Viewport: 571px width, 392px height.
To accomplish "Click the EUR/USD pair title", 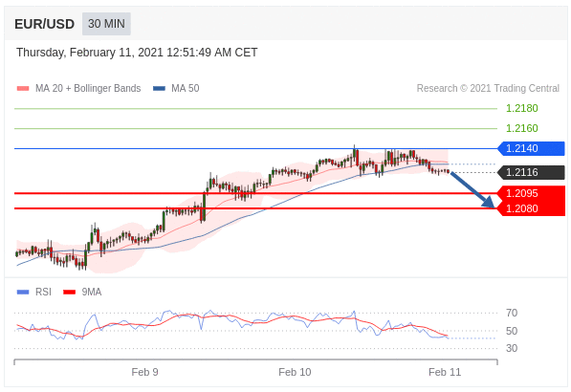I will pyautogui.click(x=44, y=25).
